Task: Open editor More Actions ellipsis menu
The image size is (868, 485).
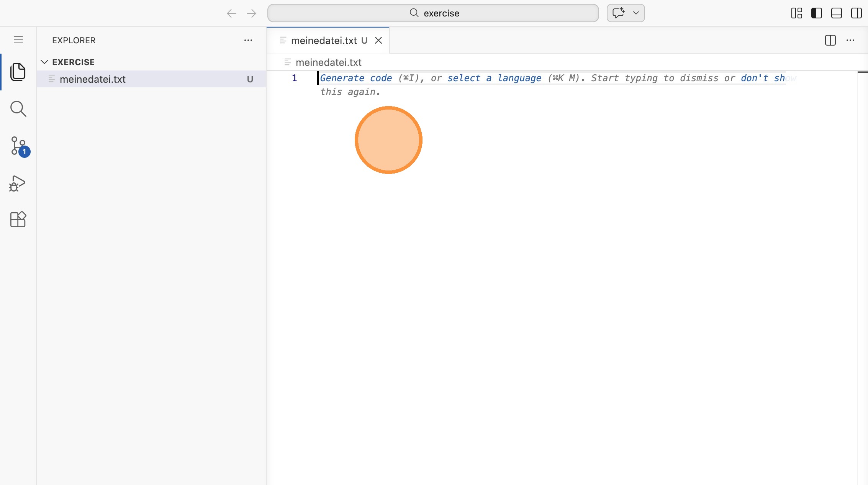Action: coord(850,40)
